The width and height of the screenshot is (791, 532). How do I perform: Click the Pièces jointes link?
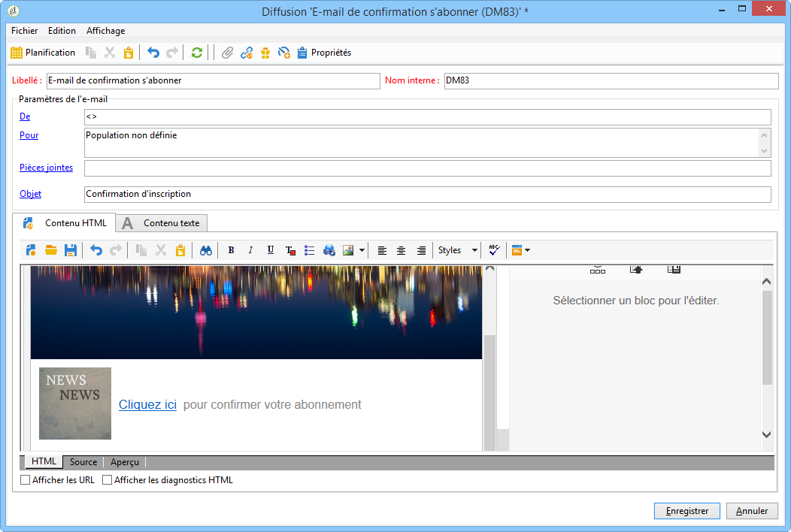point(46,168)
